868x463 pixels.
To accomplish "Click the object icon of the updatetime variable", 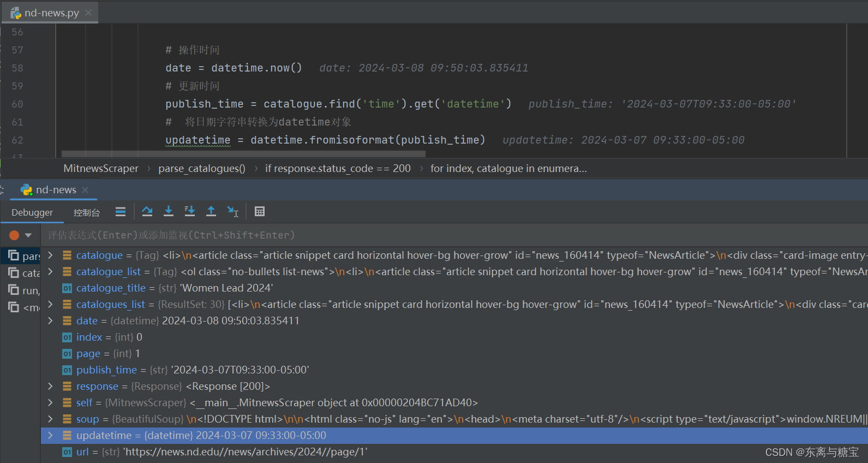I will (67, 435).
